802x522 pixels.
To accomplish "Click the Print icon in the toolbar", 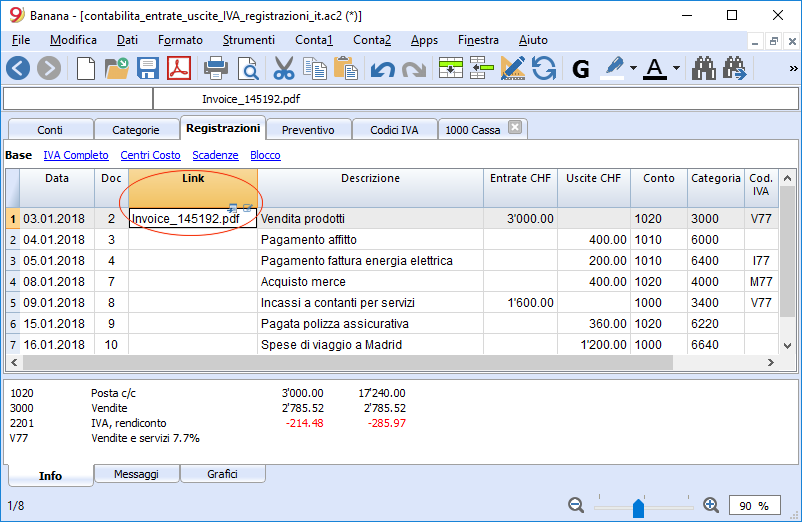I will pyautogui.click(x=215, y=68).
